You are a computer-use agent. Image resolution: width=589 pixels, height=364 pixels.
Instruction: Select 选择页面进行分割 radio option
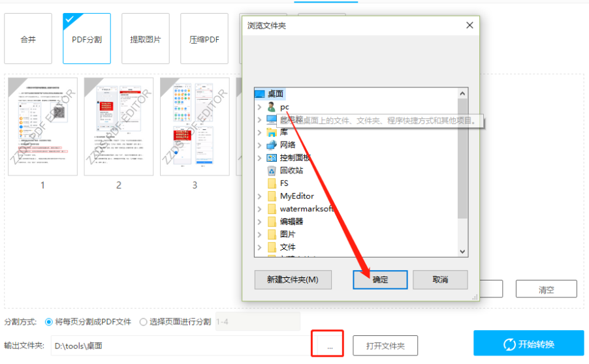(x=143, y=322)
